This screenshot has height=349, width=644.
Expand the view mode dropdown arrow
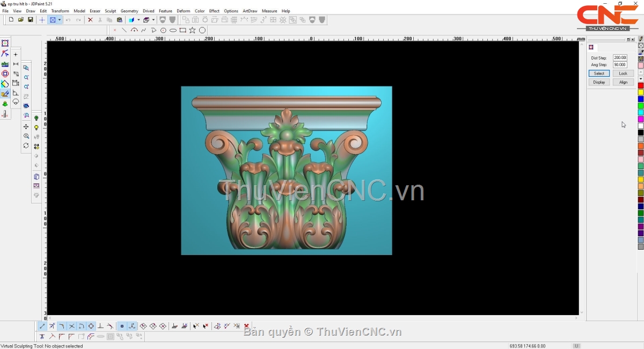60,20
